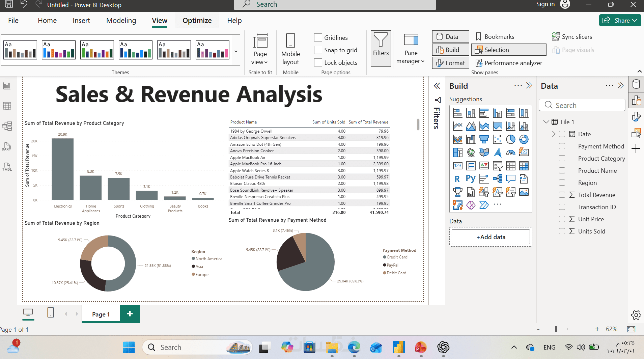Insert a Scatter chart visual
Viewport: 644px width, 359px height.
[497, 139]
